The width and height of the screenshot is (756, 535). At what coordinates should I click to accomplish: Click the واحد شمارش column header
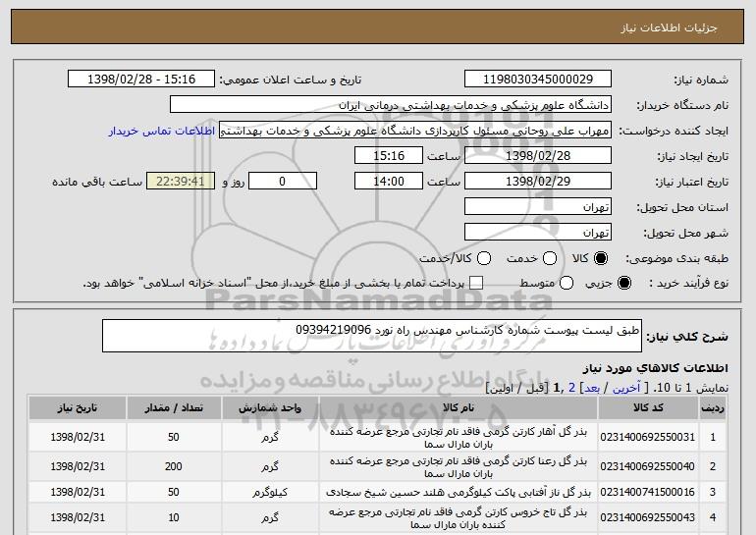point(270,407)
